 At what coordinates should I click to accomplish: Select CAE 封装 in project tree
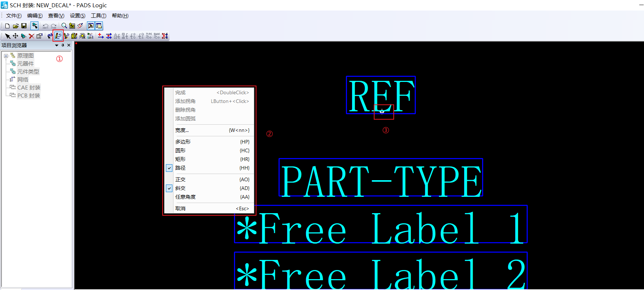point(29,88)
